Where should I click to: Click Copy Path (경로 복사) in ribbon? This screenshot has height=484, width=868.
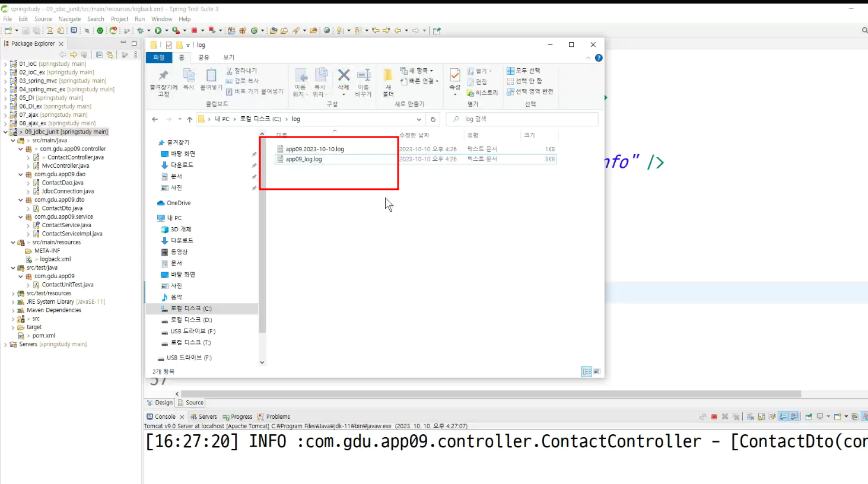click(242, 81)
